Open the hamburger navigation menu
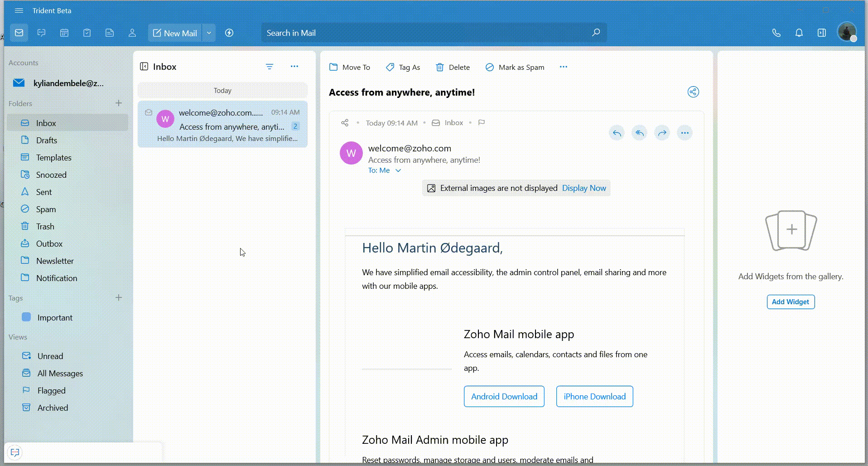Screen dimensions: 868x466 tap(19, 10)
